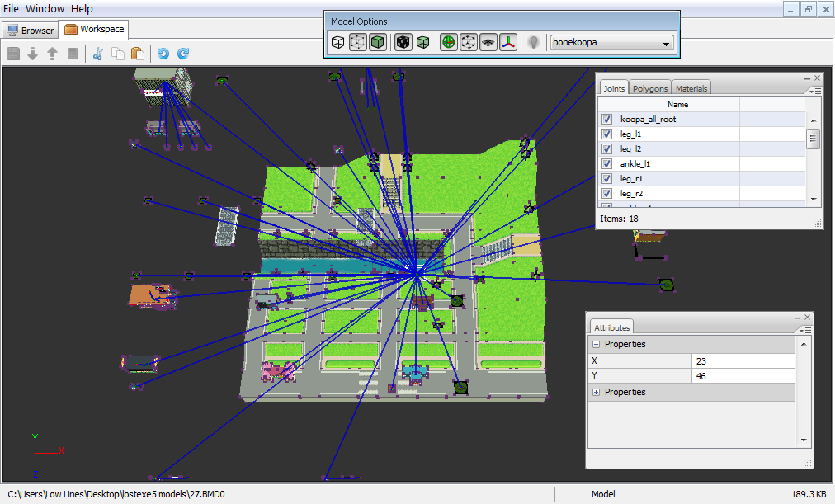Uncheck the leg_l2 joint checkbox
Viewport: 835px width, 504px height.
[x=606, y=149]
